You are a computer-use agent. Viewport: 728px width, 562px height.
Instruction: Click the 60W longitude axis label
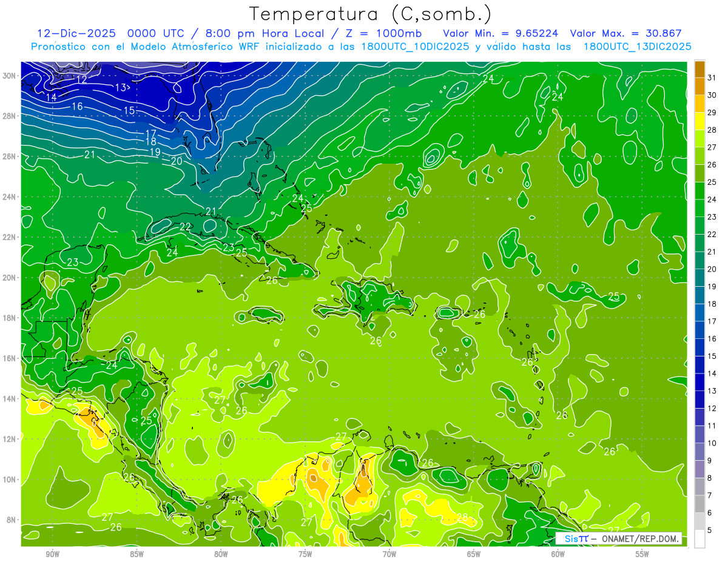click(x=558, y=554)
